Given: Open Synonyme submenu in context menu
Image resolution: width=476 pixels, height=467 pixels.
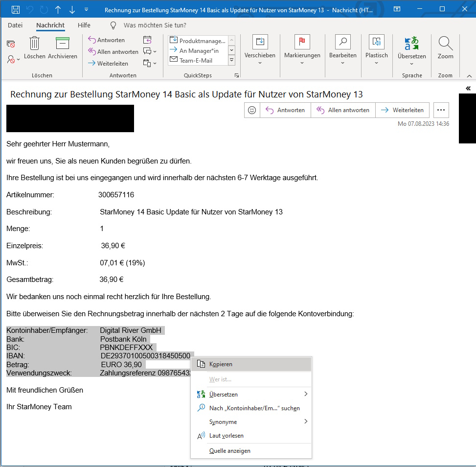Looking at the screenshot, I should pos(251,422).
